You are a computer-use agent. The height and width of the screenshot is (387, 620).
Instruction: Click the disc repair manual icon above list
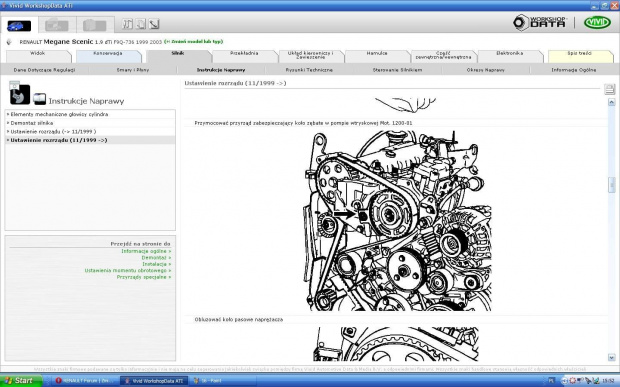[x=19, y=93]
